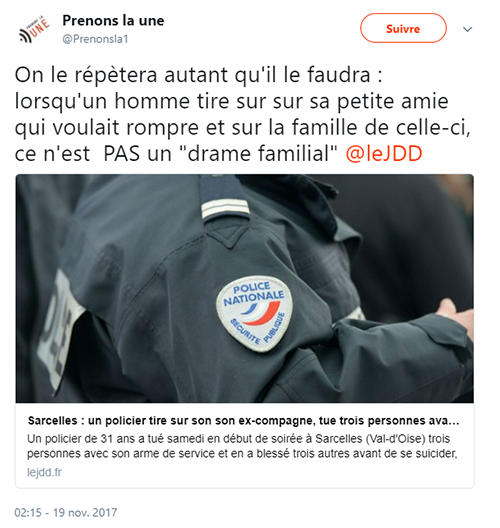The height and width of the screenshot is (528, 500).
Task: Click the armband on left of photo
Action: [x=58, y=328]
